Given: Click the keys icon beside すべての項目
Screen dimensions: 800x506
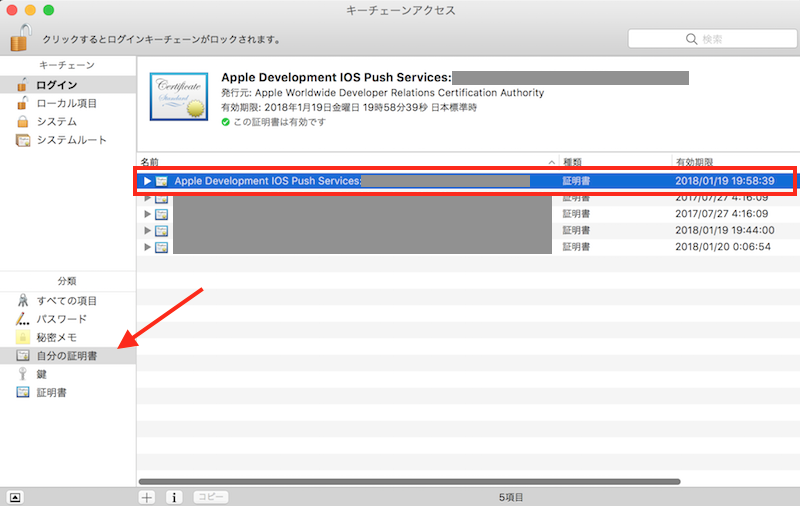Looking at the screenshot, I should tap(23, 300).
